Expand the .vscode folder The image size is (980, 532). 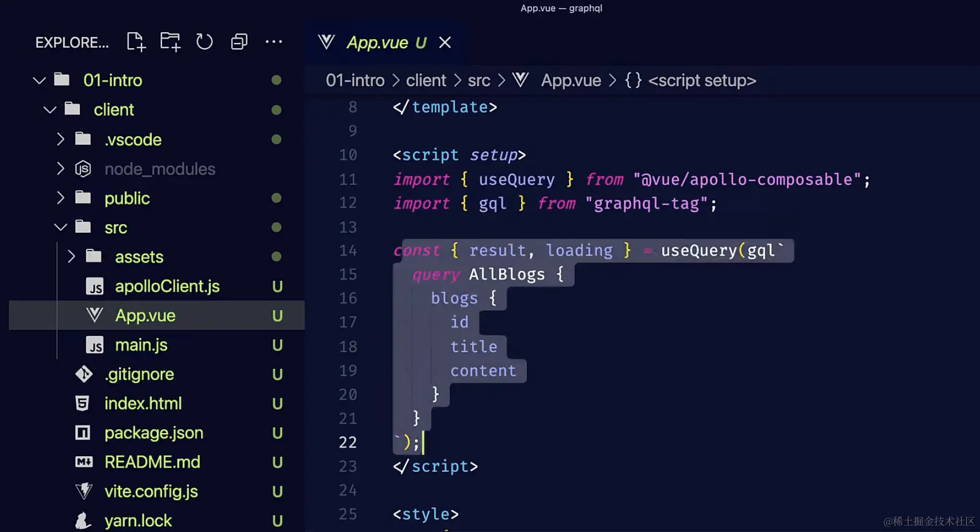click(x=60, y=139)
